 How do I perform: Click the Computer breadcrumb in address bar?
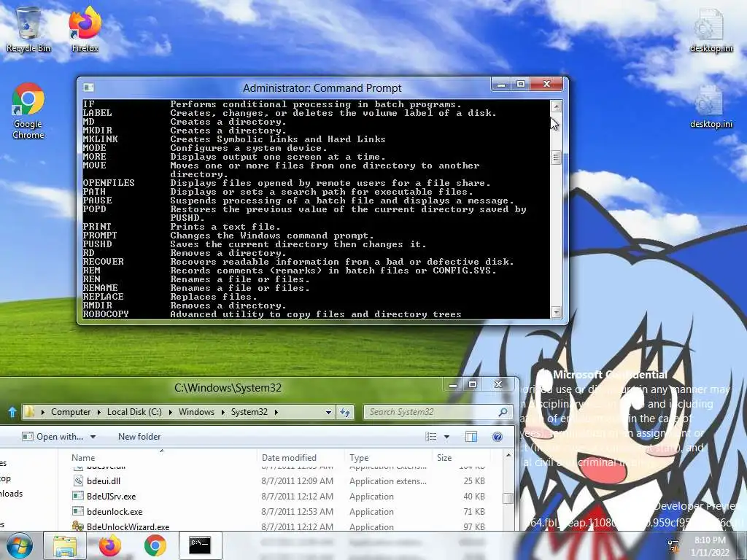71,412
